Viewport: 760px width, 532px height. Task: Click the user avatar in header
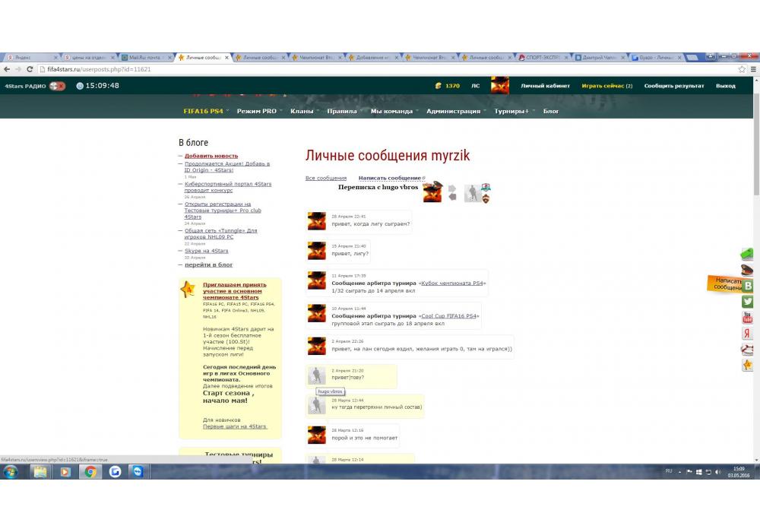pos(499,86)
